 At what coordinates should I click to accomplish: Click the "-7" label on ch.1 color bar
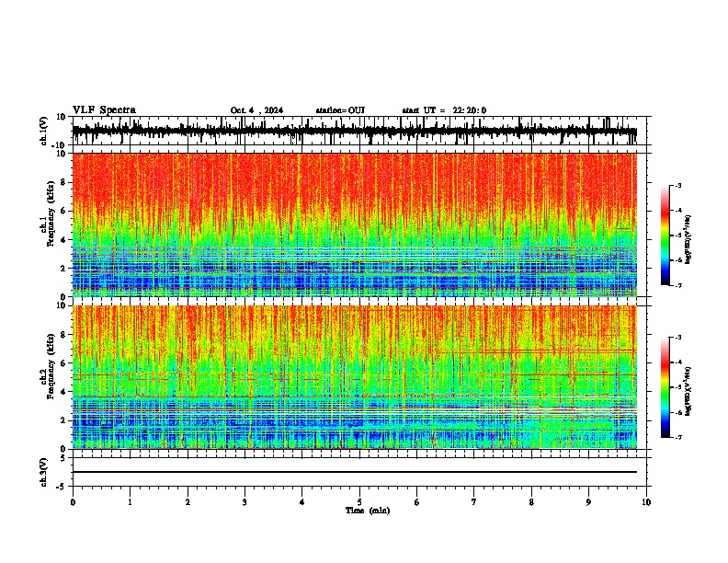point(677,285)
